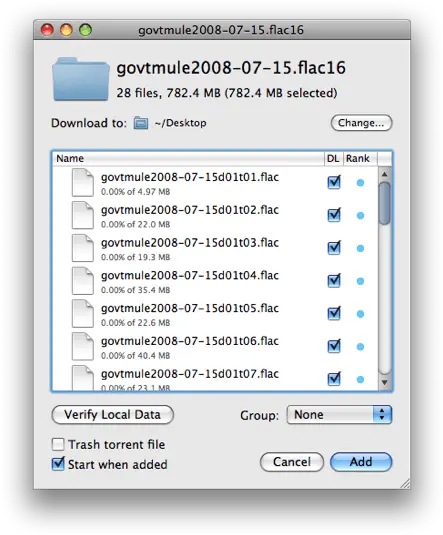The width and height of the screenshot is (443, 535).
Task: Open the Group dropdown showing None
Action: coord(339,415)
